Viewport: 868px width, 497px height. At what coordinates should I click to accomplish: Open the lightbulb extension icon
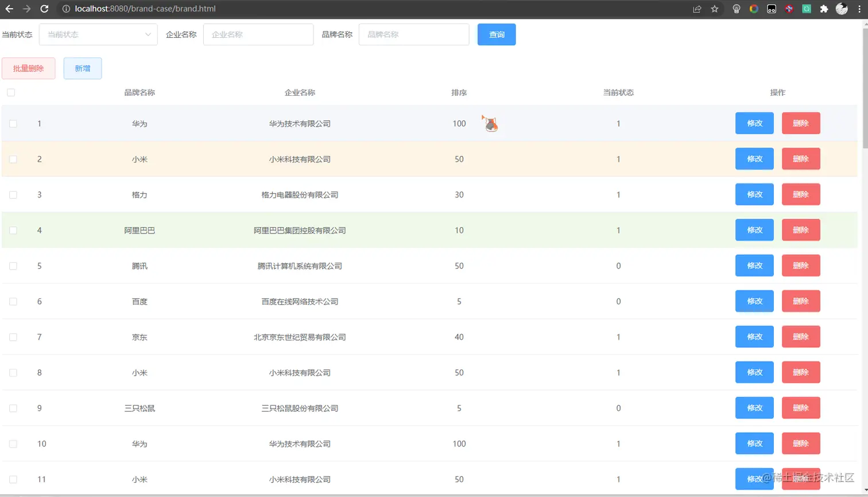point(737,9)
